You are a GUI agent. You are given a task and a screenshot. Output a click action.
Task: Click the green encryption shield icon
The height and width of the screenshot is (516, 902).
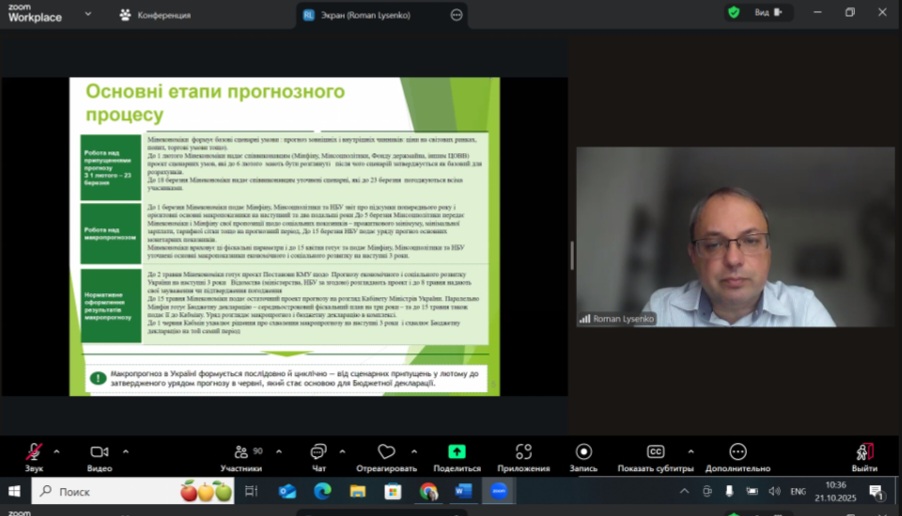(x=734, y=13)
